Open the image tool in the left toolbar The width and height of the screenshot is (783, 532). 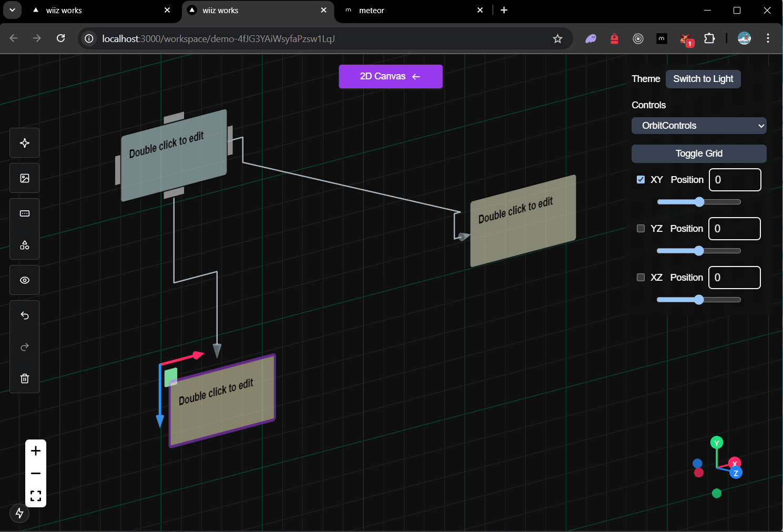tap(24, 178)
